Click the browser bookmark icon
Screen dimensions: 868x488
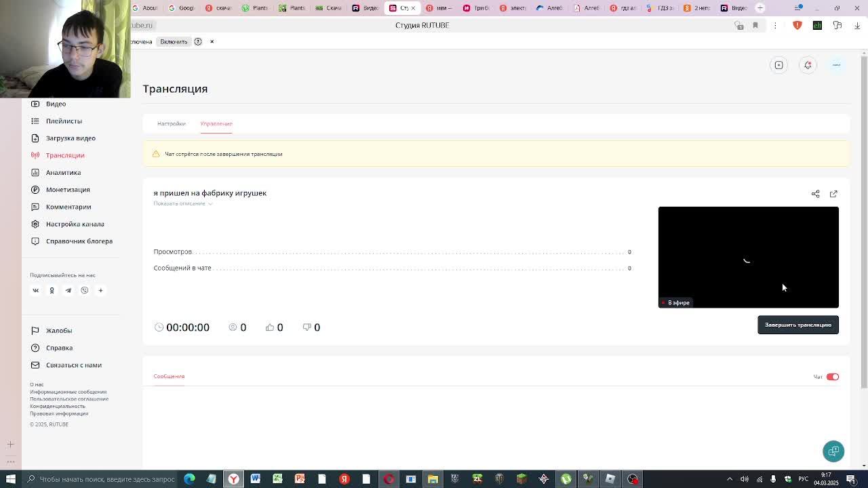pyautogui.click(x=755, y=25)
